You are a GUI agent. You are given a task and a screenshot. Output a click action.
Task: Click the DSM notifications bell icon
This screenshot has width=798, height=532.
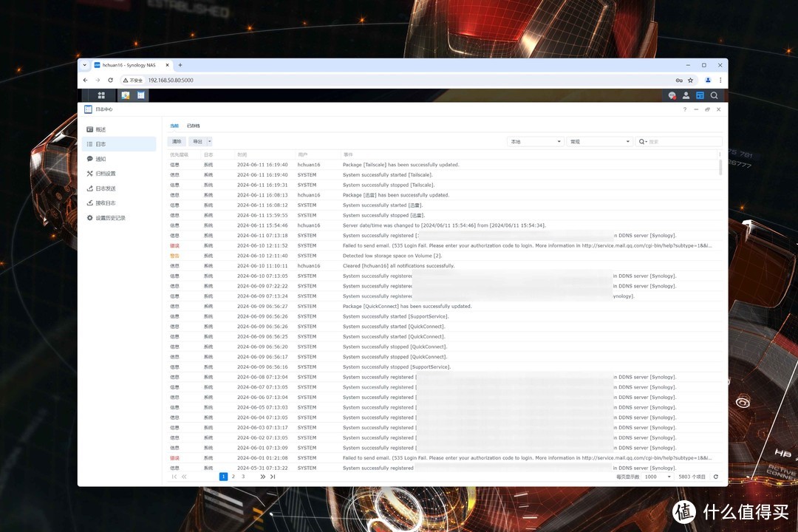click(x=672, y=95)
